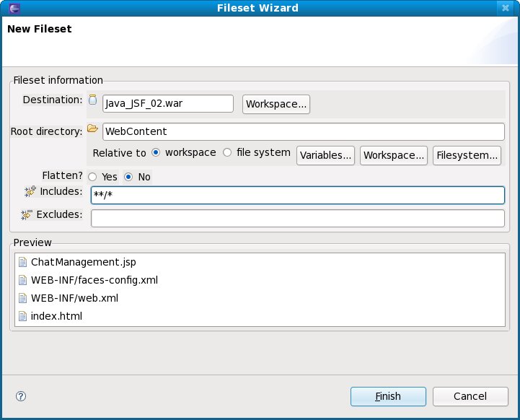Image resolution: width=520 pixels, height=420 pixels.
Task: Click the ChatManagement.jsp file icon
Action: (22, 262)
